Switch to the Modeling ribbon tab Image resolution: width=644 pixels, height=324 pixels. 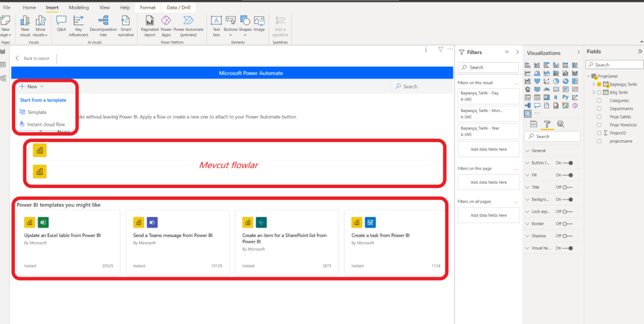pos(79,7)
